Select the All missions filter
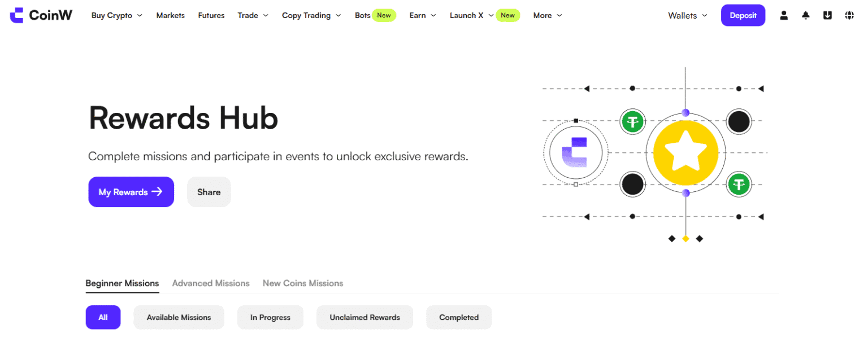868x338 pixels. coord(103,317)
